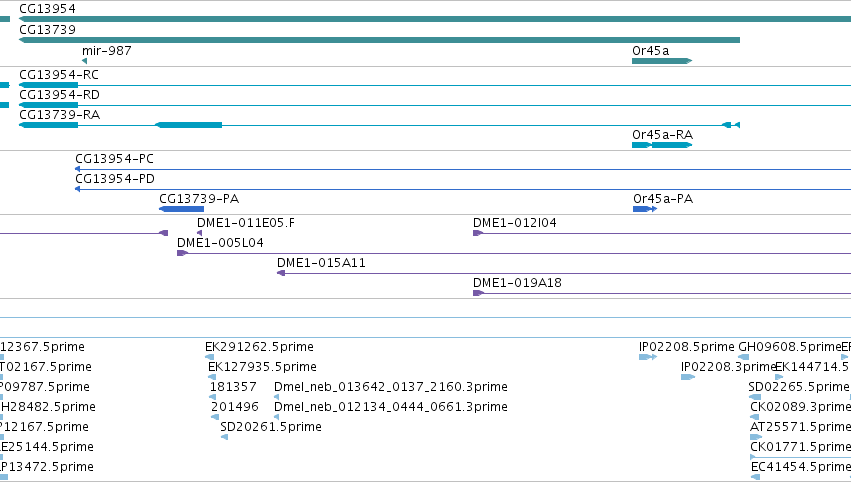Click the SD20261.5prime label
This screenshot has height=482, width=851.
(x=271, y=427)
